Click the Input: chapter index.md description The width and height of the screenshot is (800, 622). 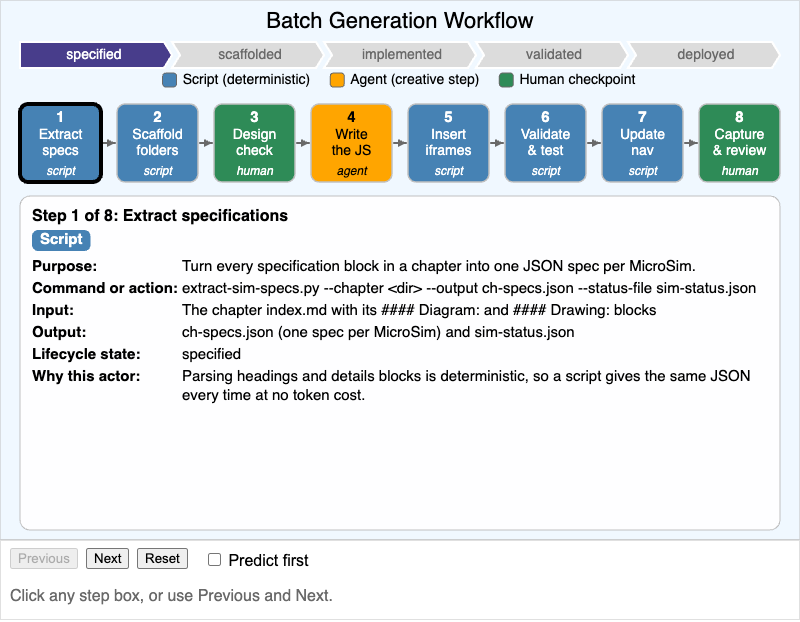(x=419, y=310)
